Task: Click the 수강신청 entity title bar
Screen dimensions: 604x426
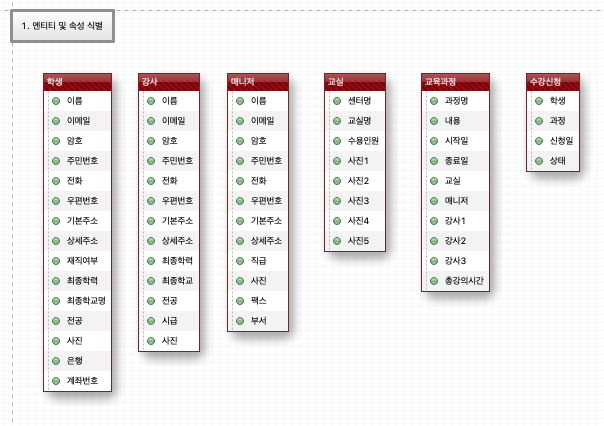Action: (552, 82)
